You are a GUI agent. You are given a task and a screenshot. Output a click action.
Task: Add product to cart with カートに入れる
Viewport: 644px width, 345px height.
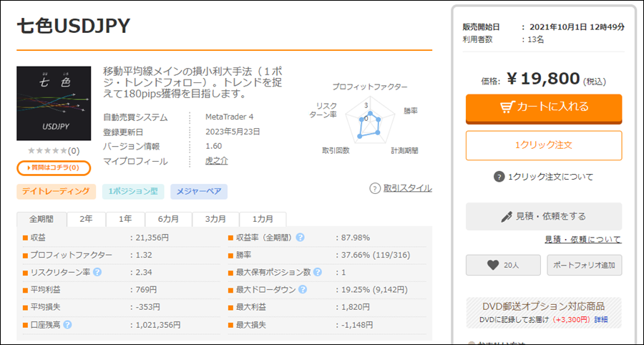tap(544, 108)
